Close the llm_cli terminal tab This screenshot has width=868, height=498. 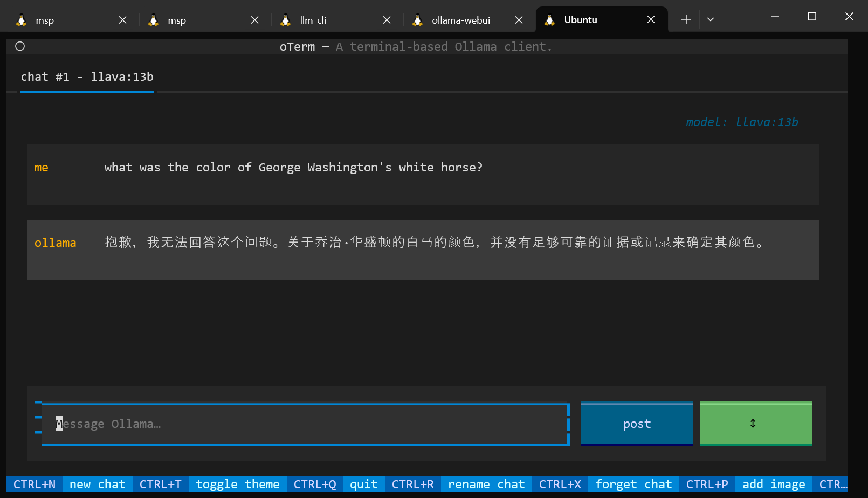click(387, 20)
